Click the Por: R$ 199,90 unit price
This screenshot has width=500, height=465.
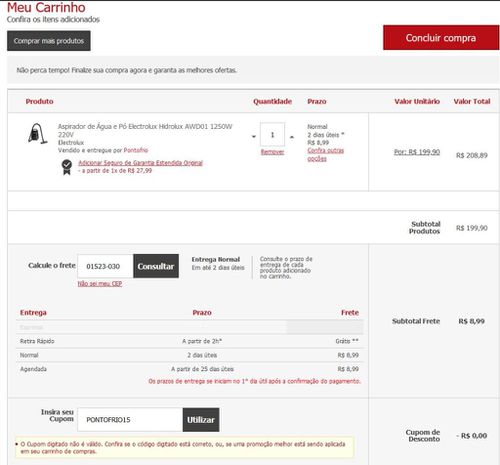click(417, 152)
